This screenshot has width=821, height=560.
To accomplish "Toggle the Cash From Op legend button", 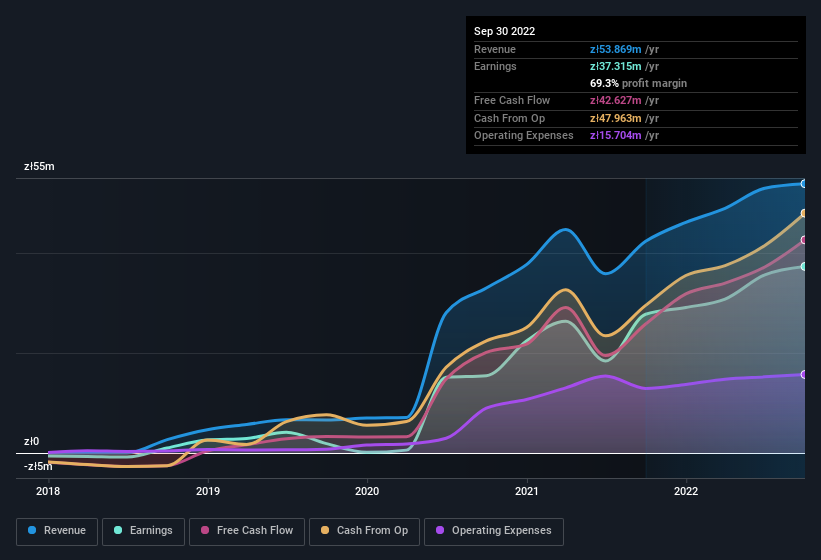I will 364,531.
